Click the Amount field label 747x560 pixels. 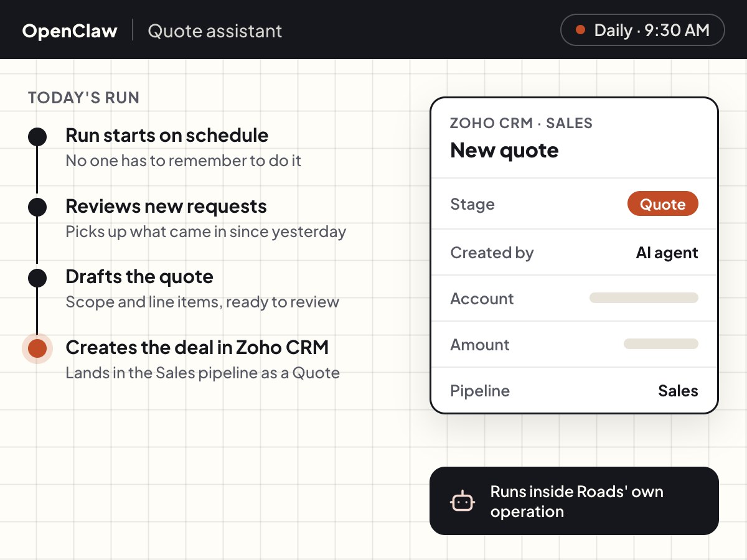480,345
